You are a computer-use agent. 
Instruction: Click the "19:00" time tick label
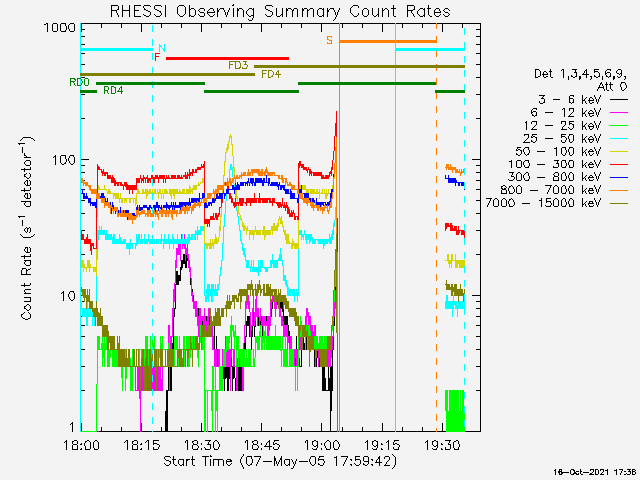pos(322,445)
